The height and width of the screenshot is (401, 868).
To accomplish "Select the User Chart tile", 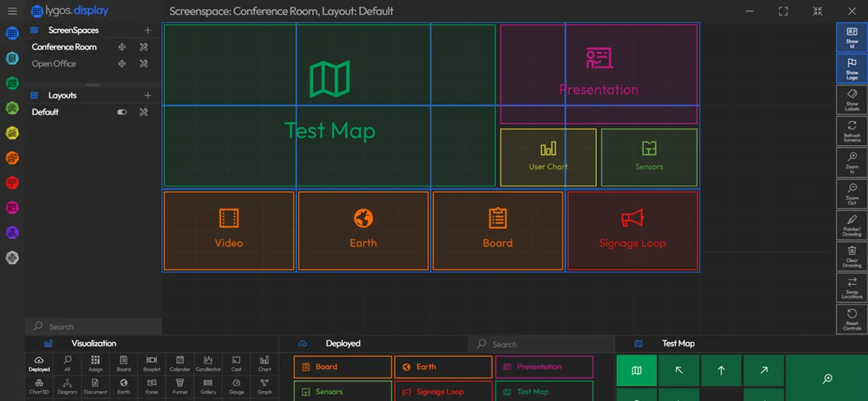I will 548,157.
